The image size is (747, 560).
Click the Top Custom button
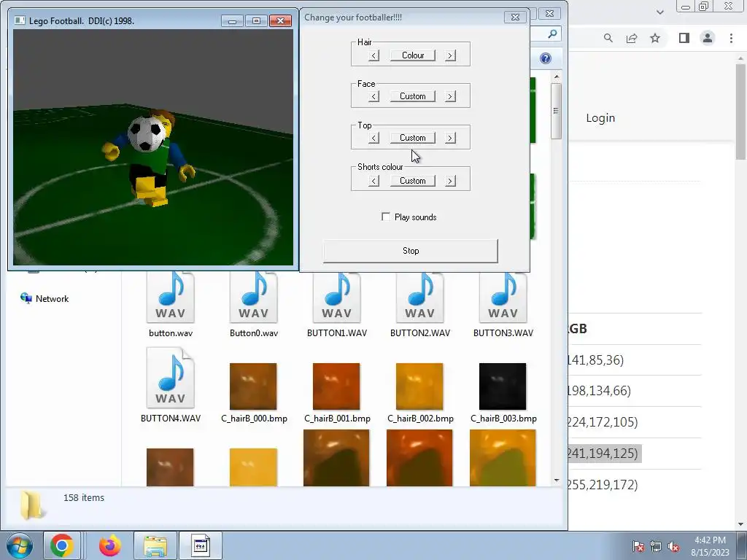pyautogui.click(x=413, y=138)
